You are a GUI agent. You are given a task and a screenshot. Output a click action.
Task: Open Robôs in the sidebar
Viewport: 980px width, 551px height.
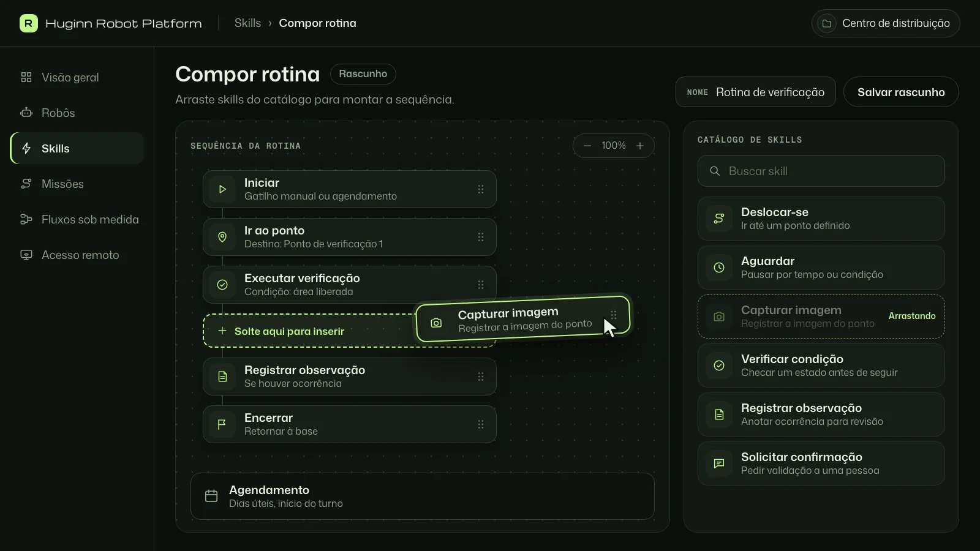(77, 113)
